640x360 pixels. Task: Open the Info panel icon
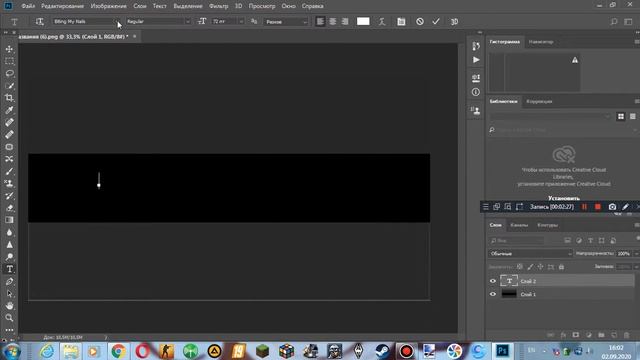pos(476,92)
